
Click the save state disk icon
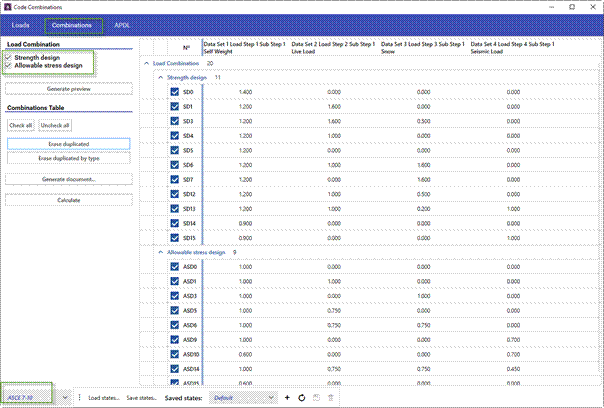pos(316,398)
